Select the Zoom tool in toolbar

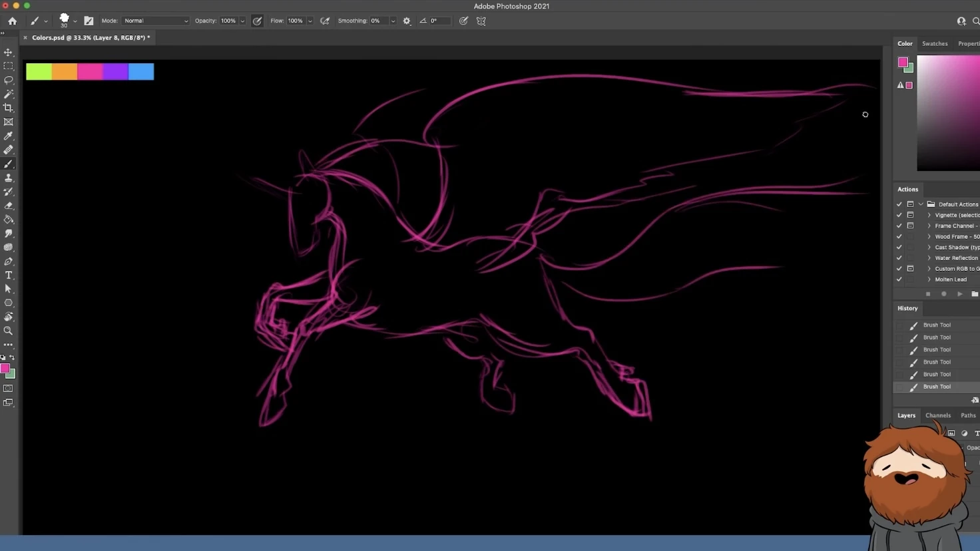[x=9, y=331]
